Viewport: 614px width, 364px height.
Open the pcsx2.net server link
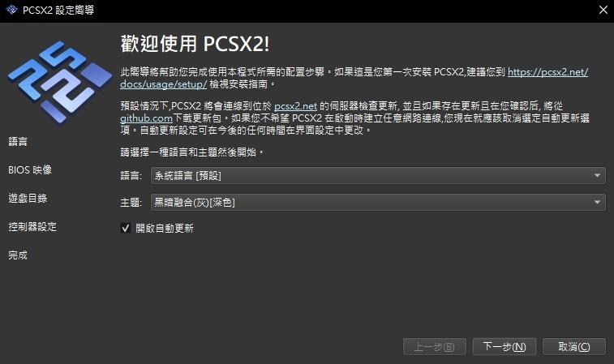pyautogui.click(x=295, y=106)
